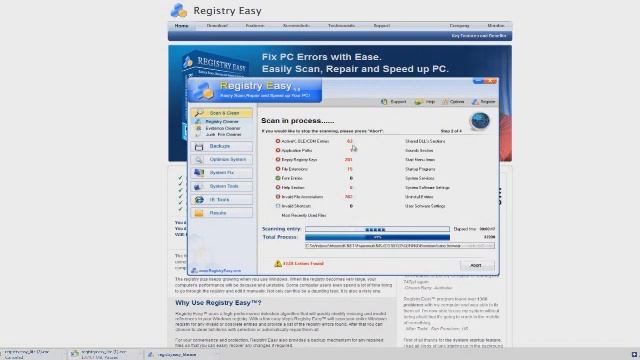The image size is (640, 360).
Task: Open the Home tab on website
Action: pyautogui.click(x=182, y=26)
